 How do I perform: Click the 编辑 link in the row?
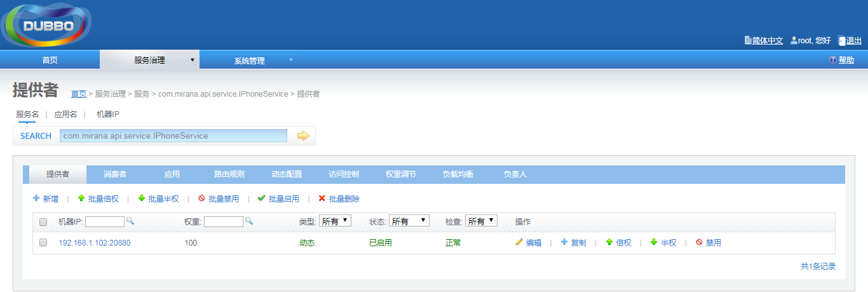pyautogui.click(x=534, y=242)
